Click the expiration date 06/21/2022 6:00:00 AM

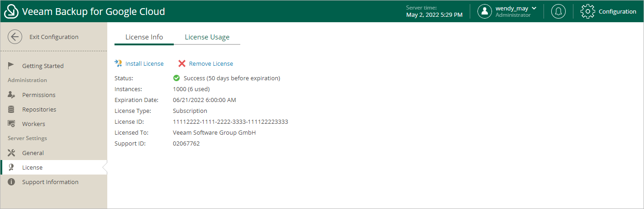point(205,100)
